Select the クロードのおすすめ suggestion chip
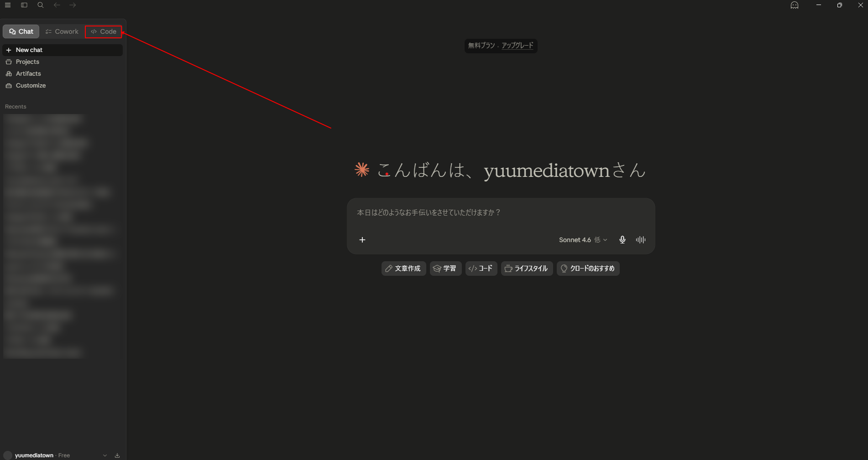The height and width of the screenshot is (460, 868). [x=588, y=269]
